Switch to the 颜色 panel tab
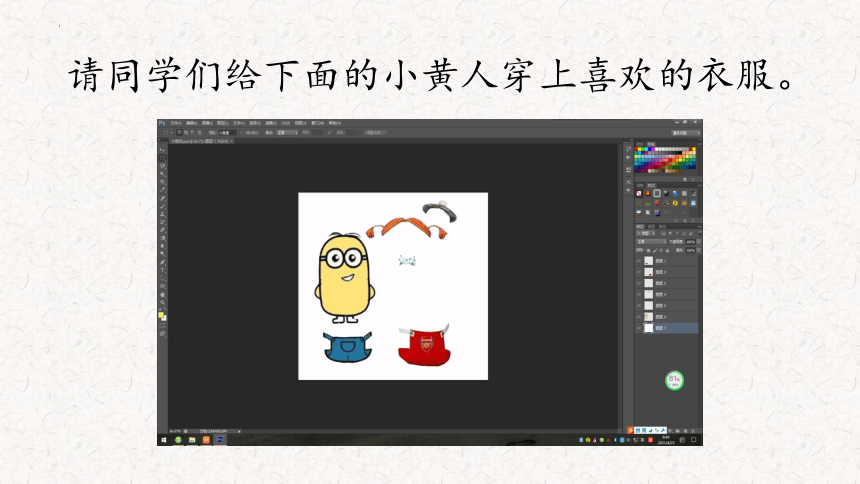The width and height of the screenshot is (860, 484). tap(640, 144)
